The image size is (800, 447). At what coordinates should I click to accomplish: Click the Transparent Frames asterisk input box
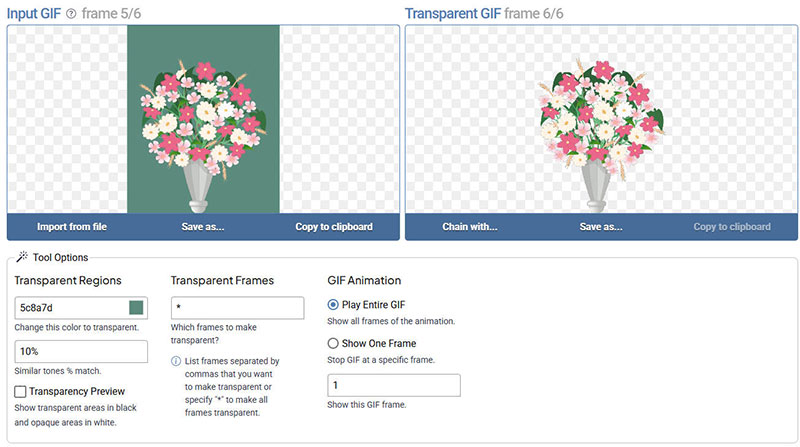237,308
